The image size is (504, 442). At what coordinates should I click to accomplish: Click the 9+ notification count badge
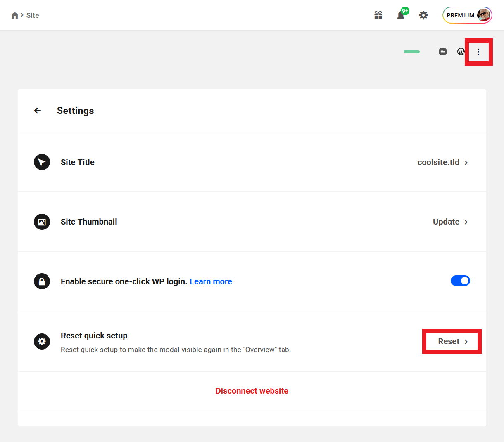click(405, 11)
